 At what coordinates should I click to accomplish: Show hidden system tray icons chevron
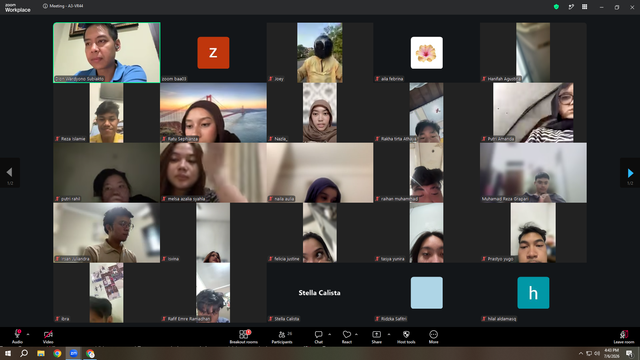point(581,353)
